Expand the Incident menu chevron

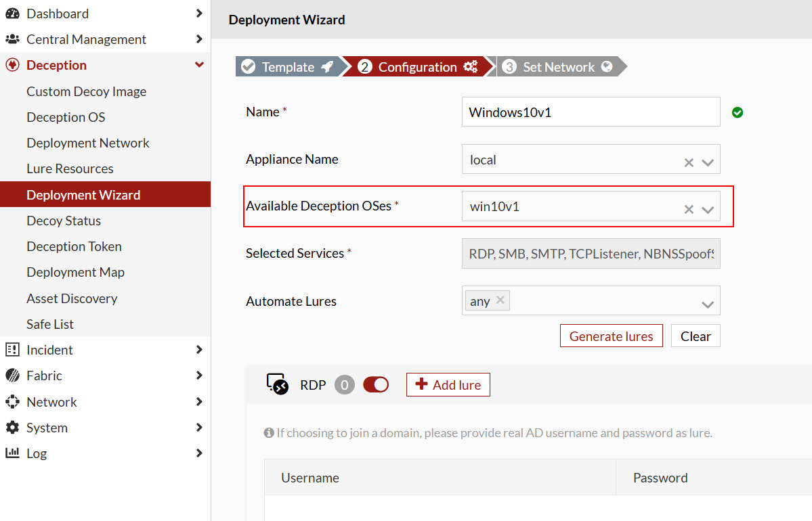[x=199, y=350]
